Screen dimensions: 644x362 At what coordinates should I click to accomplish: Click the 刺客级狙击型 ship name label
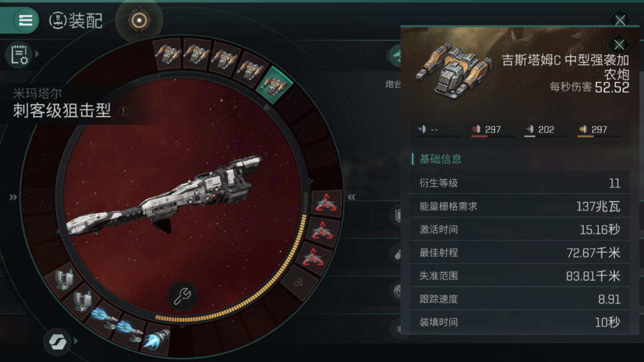(62, 111)
